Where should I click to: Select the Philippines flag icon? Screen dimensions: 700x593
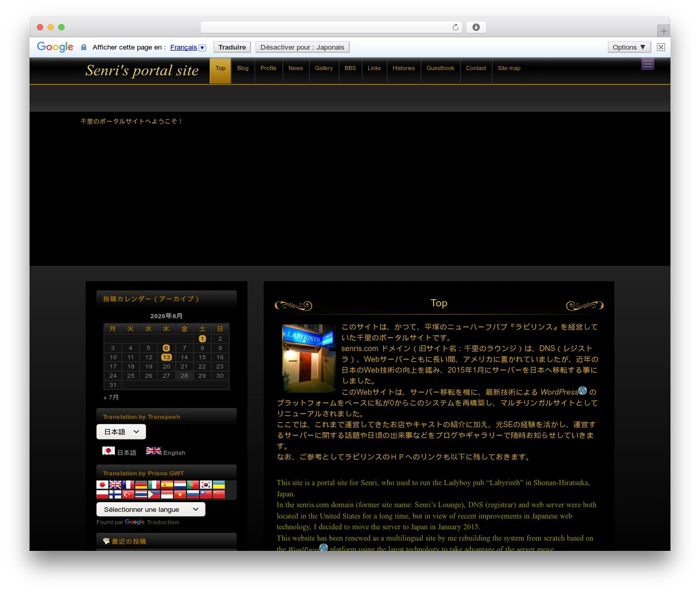coord(154,494)
